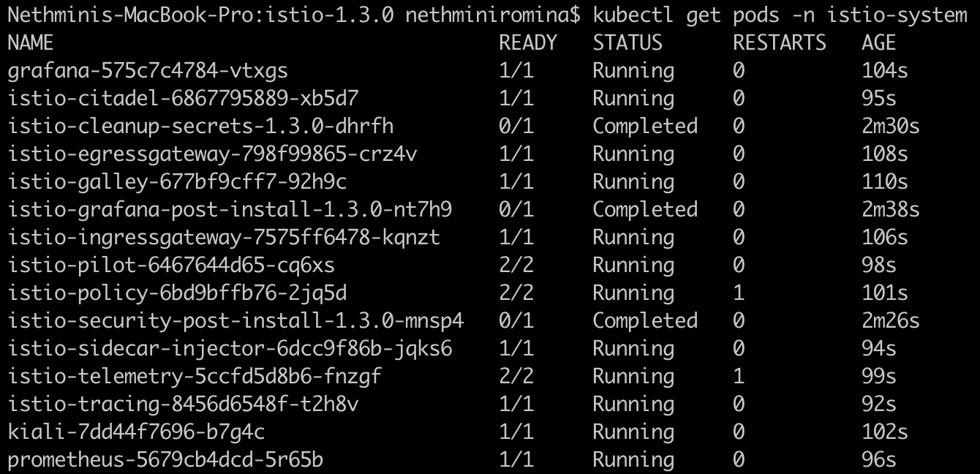Select istio-security-post-install-1.3.0-mnsp4 pod name
The height and width of the screenshot is (474, 980).
[x=235, y=321]
